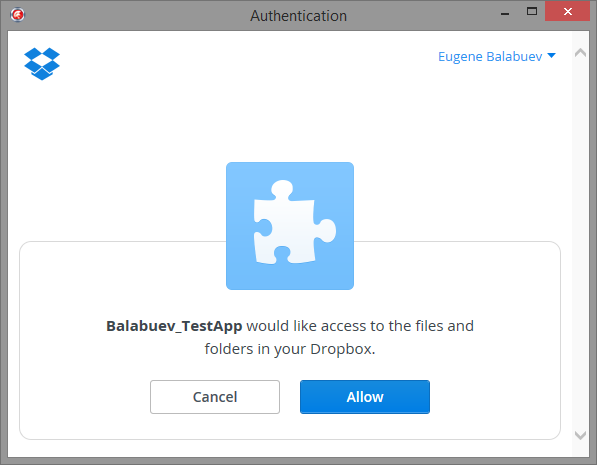Screen dimensions: 597x465
Task: Close the Authentication window
Action: [567, 11]
